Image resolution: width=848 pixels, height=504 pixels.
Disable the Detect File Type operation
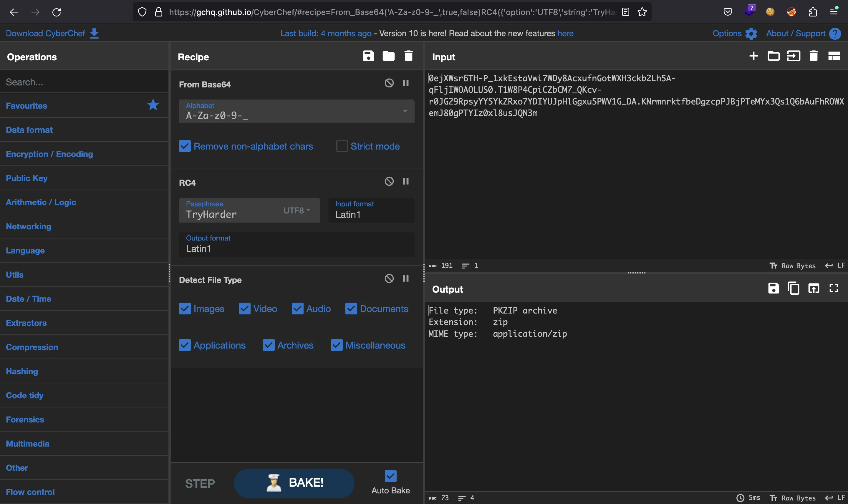(389, 278)
